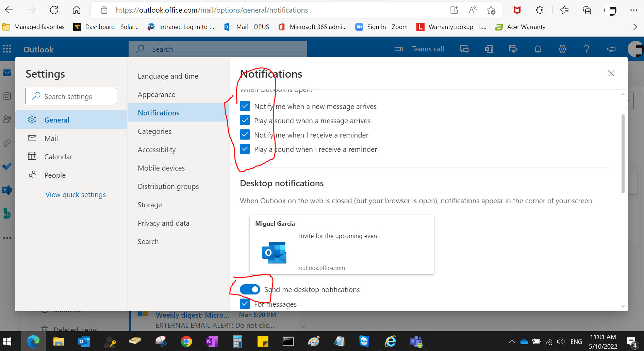Open Read Aloud icon in address bar
The height and width of the screenshot is (351, 644).
pos(473,10)
